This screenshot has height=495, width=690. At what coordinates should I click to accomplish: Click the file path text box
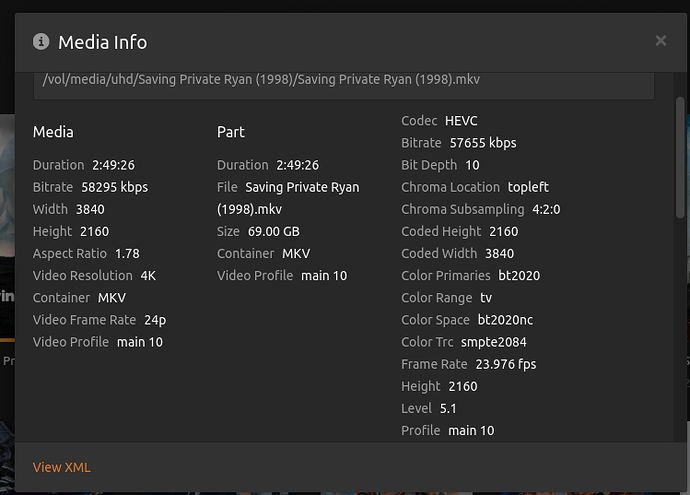coord(343,81)
